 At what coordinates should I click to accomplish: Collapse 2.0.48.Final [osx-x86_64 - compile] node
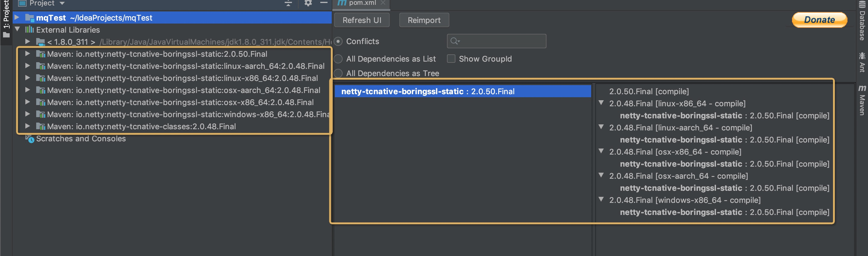point(601,151)
